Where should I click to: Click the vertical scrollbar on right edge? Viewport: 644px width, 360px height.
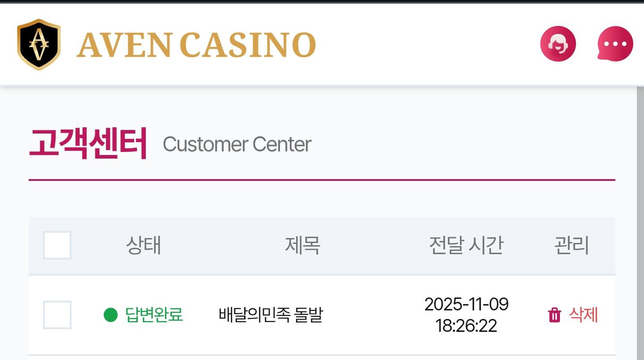click(x=640, y=223)
